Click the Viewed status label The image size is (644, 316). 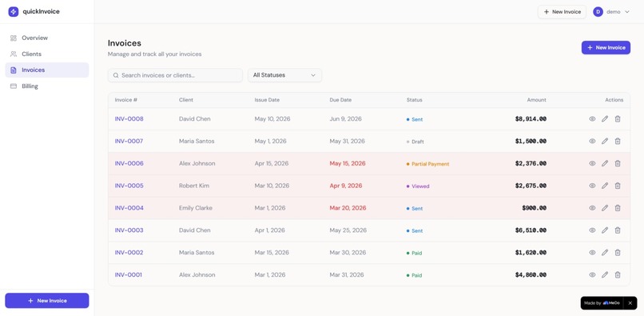[420, 186]
